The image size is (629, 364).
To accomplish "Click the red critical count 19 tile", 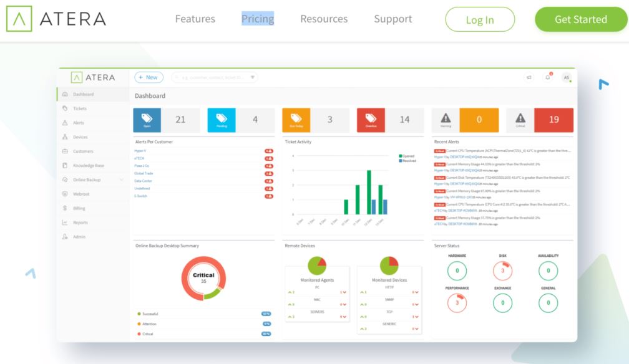I will [554, 120].
